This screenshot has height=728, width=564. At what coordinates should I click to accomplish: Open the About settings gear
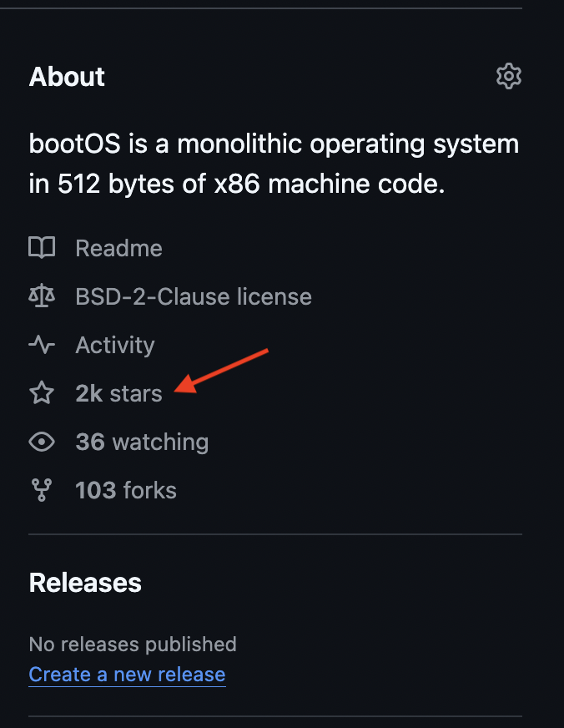tap(509, 77)
